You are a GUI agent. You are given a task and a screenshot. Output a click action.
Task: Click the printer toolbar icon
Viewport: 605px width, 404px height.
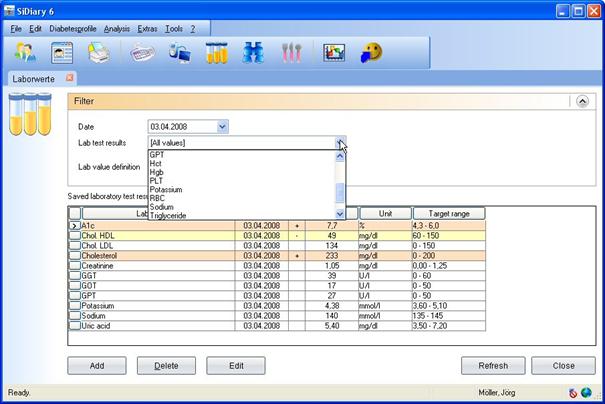pos(99,53)
